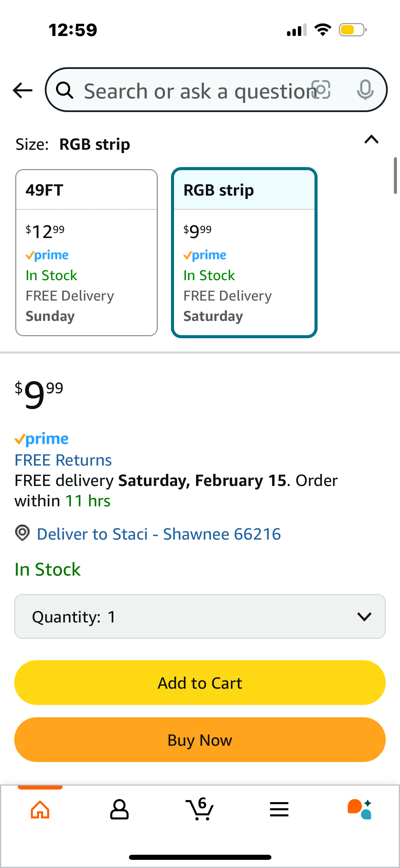Image resolution: width=400 pixels, height=868 pixels.
Task: Select the 49FT size option
Action: click(x=87, y=253)
